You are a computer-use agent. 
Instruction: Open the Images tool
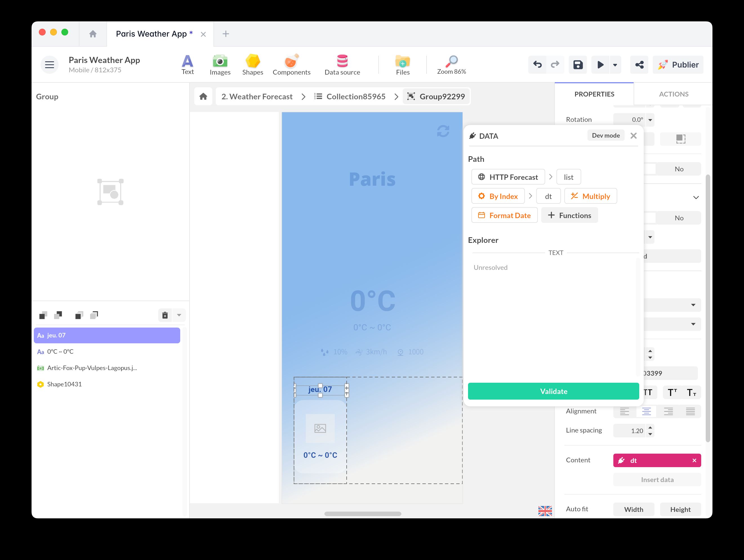[220, 64]
